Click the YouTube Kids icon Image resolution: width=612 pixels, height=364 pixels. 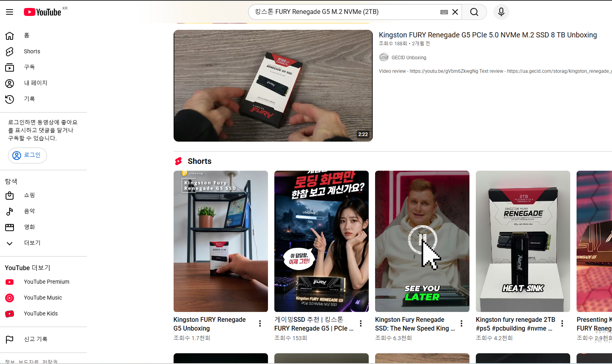(x=10, y=314)
